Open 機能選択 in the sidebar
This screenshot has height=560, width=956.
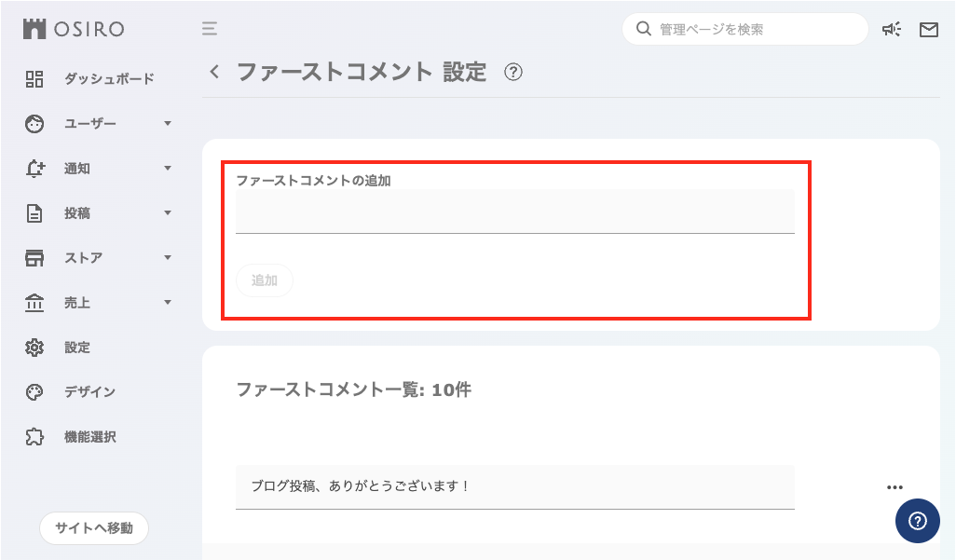tap(90, 437)
